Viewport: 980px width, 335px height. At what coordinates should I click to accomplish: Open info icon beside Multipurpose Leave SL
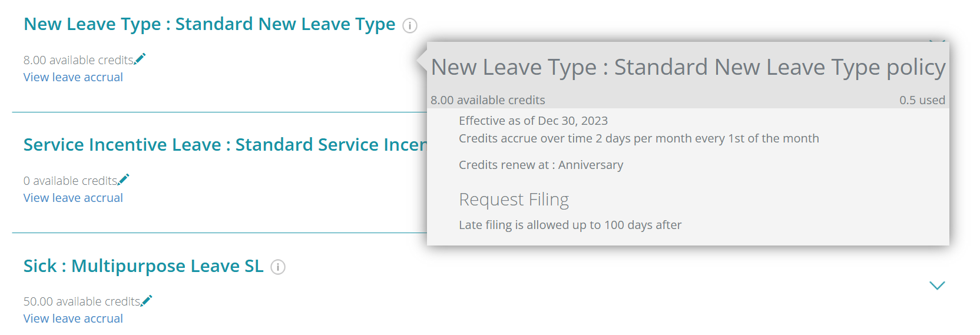coord(278,267)
